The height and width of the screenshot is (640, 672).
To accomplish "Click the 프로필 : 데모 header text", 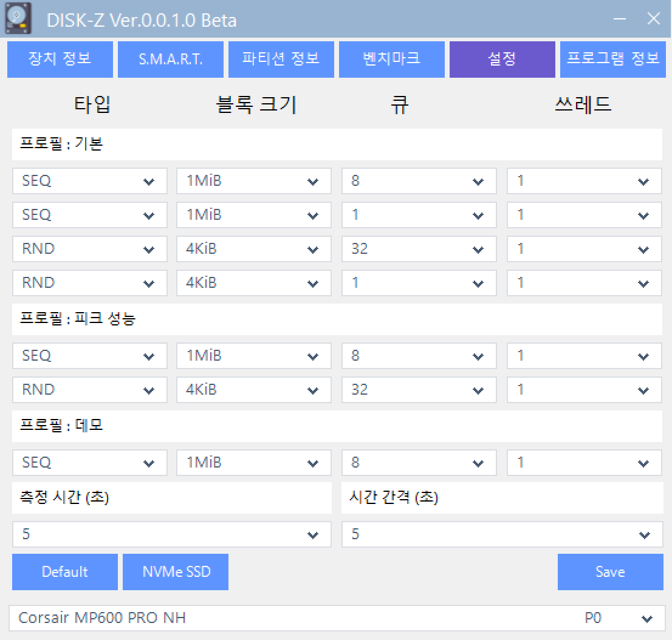I will (61, 425).
